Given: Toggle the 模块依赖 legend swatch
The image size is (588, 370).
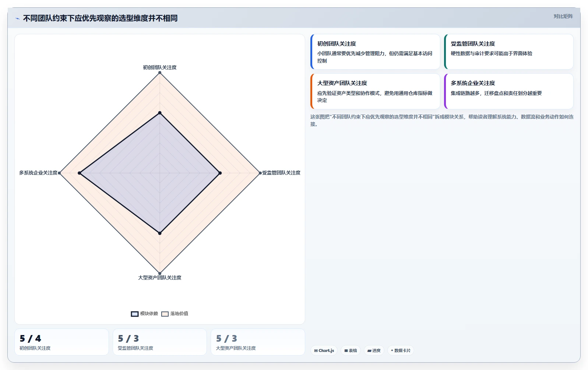Looking at the screenshot, I should (x=135, y=314).
